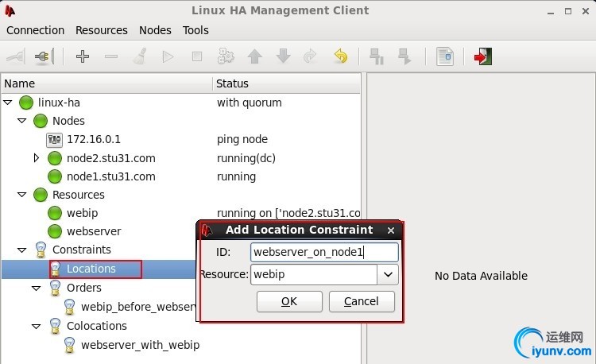Select node1.stu31.com in the tree
Screen dimensions: 596x364
coord(111,176)
